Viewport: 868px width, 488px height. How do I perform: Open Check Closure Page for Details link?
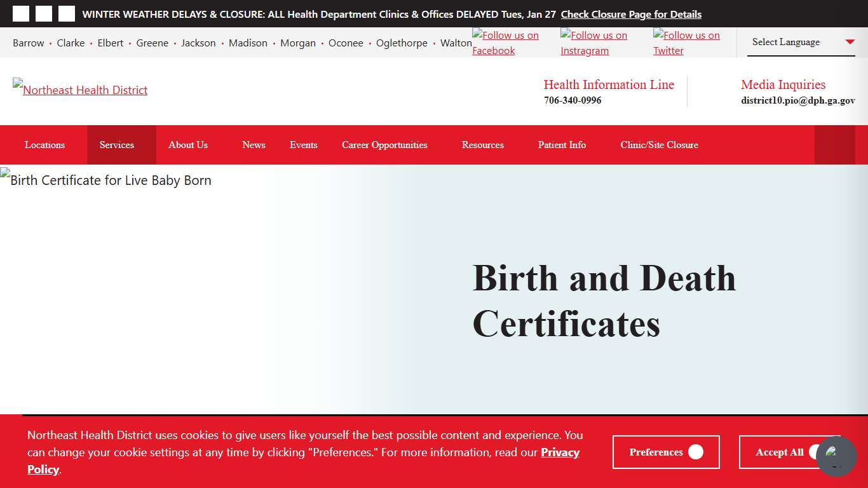[630, 14]
